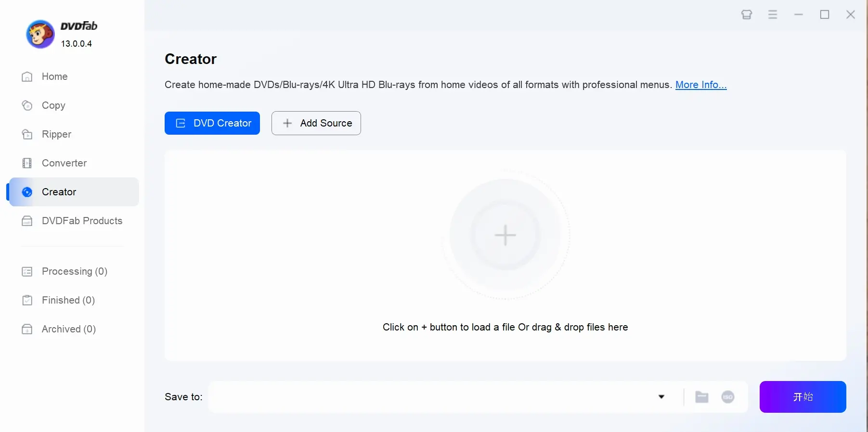Click the Add Source button

tap(316, 123)
